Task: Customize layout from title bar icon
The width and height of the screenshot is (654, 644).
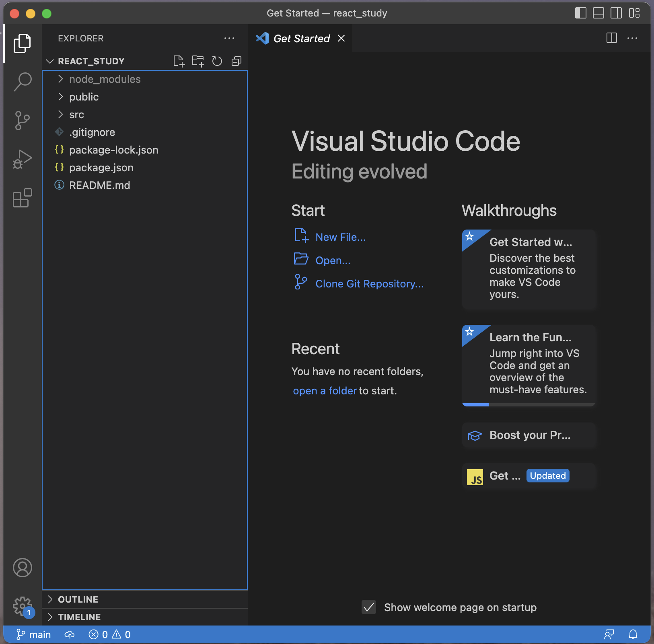Action: (x=634, y=13)
